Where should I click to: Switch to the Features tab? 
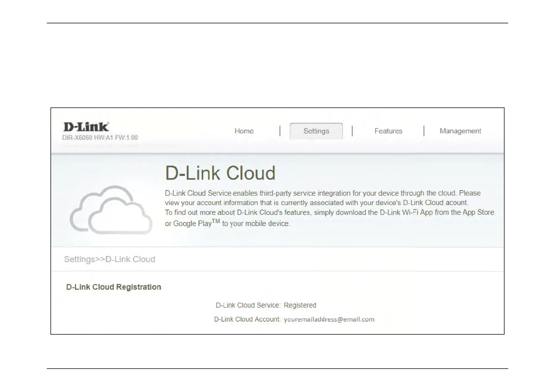388,131
